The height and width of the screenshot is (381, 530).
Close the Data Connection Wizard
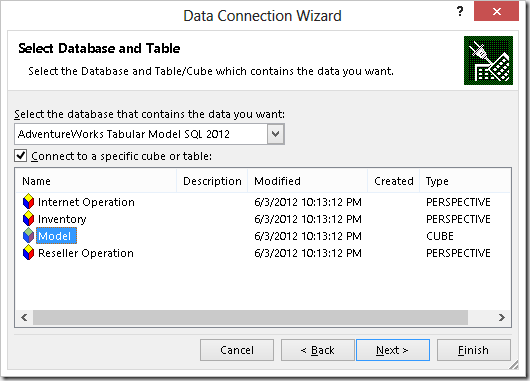pos(496,11)
